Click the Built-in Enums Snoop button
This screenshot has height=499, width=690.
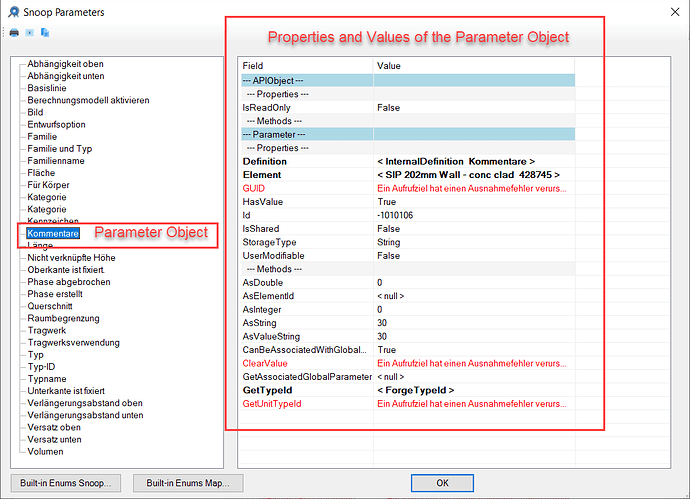click(66, 483)
